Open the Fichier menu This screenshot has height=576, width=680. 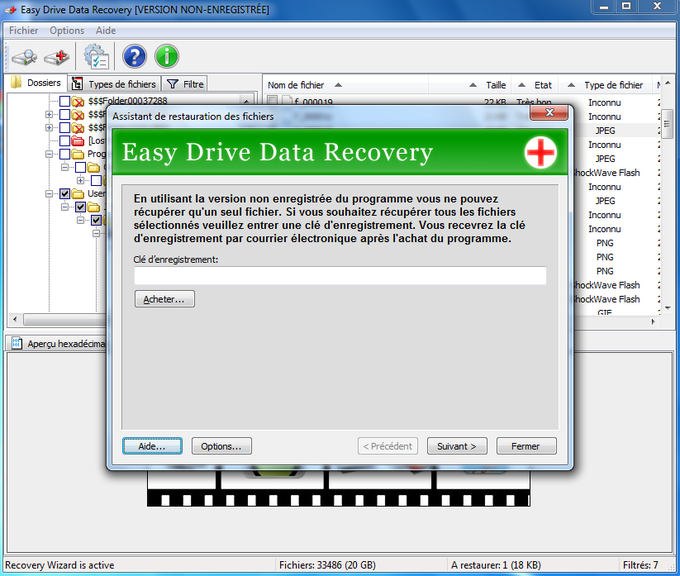pyautogui.click(x=23, y=30)
